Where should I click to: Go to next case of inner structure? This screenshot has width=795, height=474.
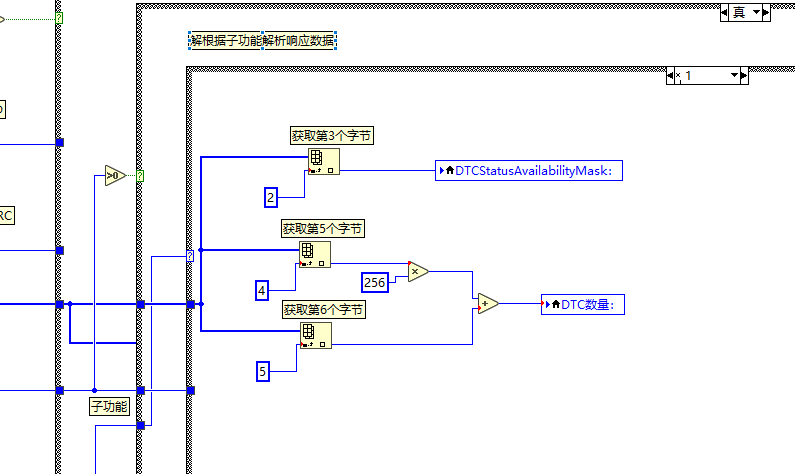[x=744, y=76]
